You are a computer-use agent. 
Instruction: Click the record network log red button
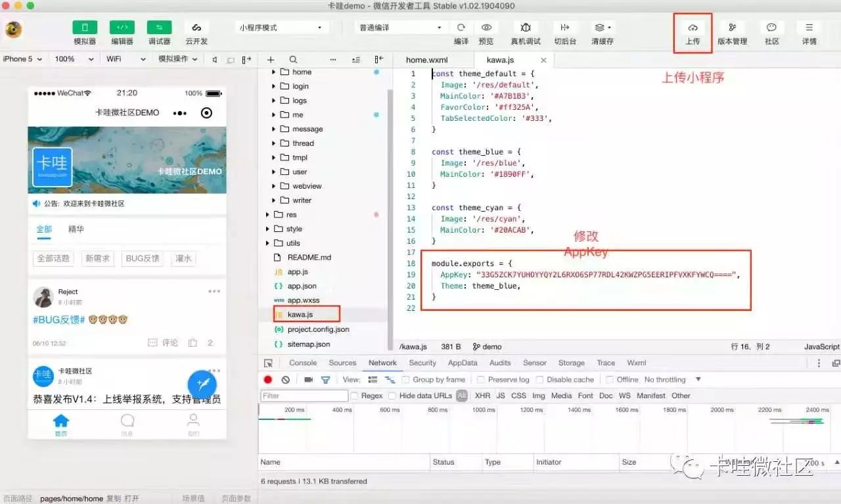tap(268, 380)
